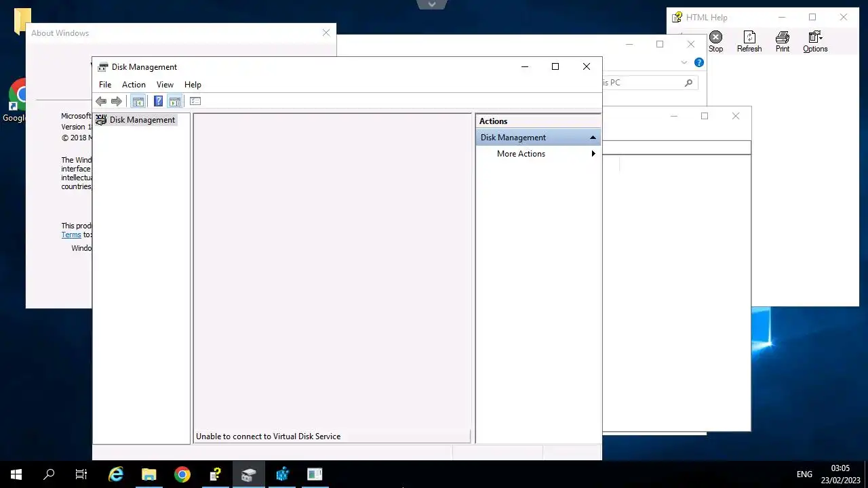868x488 pixels.
Task: Click the blue Help toolbar icon
Action: tap(158, 102)
